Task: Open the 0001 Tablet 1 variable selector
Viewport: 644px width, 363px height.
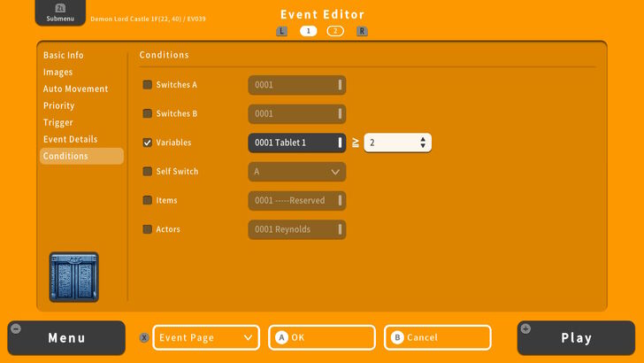Action: pyautogui.click(x=296, y=143)
